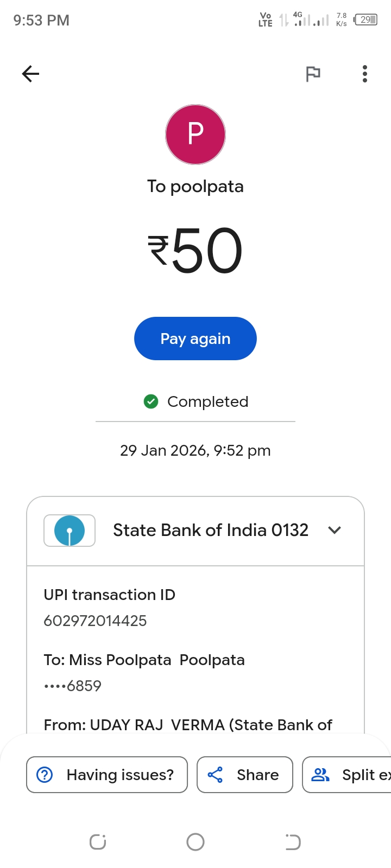This screenshot has height=868, width=391.
Task: Select the UPI transaction ID number
Action: (95, 621)
